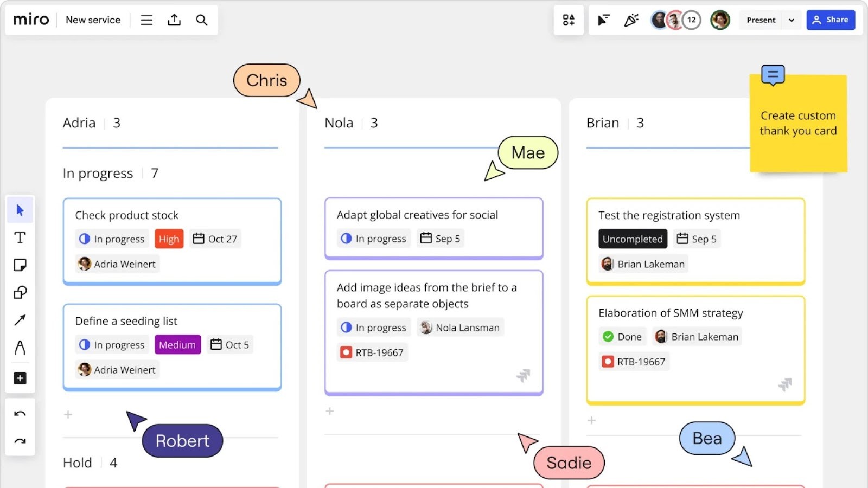Open the board named New service
Image resolution: width=868 pixels, height=488 pixels.
coord(93,20)
